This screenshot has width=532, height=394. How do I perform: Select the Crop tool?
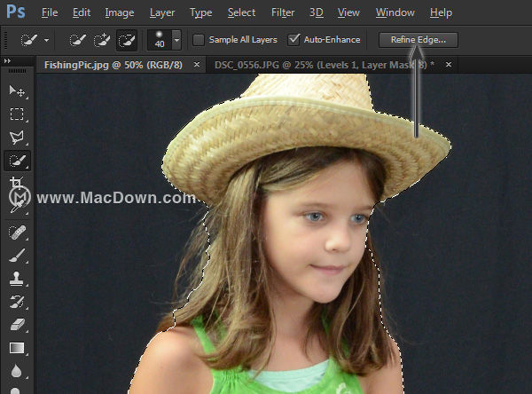point(17,183)
